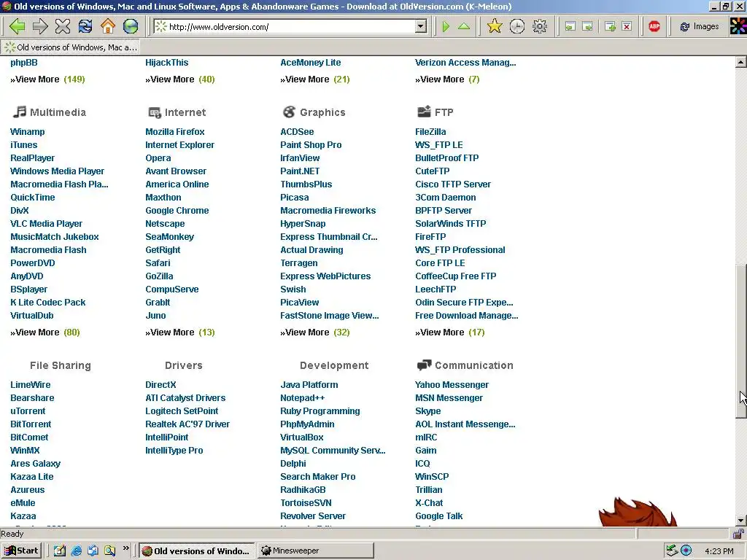Click the status bar security lock icon
747x560 pixels.
(738, 534)
